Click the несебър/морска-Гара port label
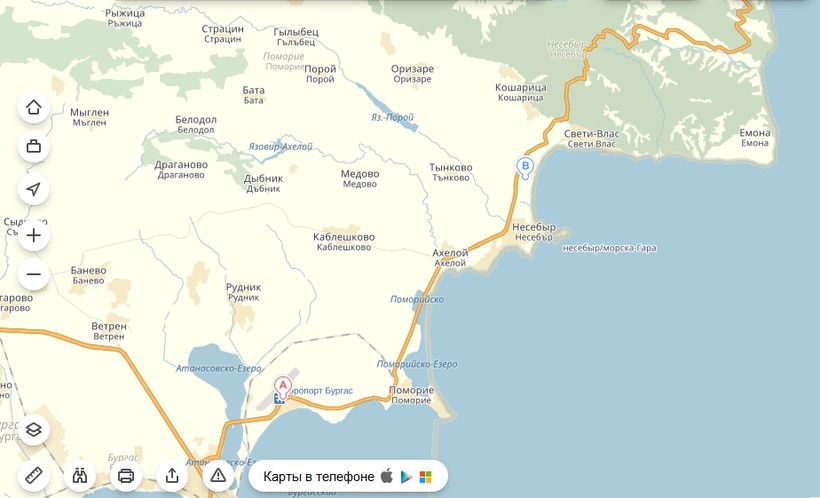This screenshot has height=498, width=820. [609, 248]
